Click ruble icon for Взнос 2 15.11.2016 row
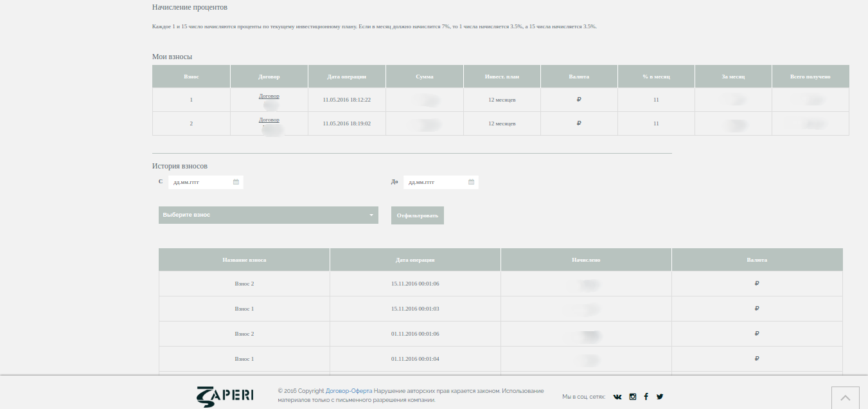This screenshot has height=409, width=868. point(757,284)
